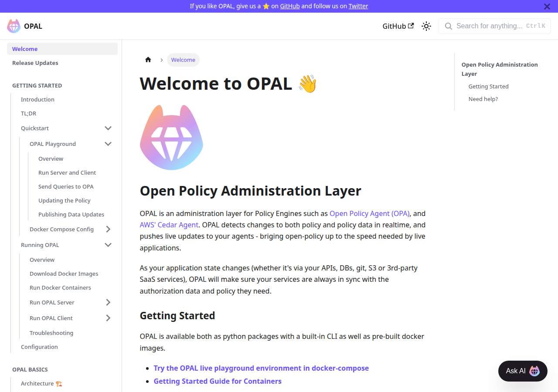Viewport: 558px width, 392px height.
Task: Open Send Queries to OPA page
Action: (x=75, y=186)
